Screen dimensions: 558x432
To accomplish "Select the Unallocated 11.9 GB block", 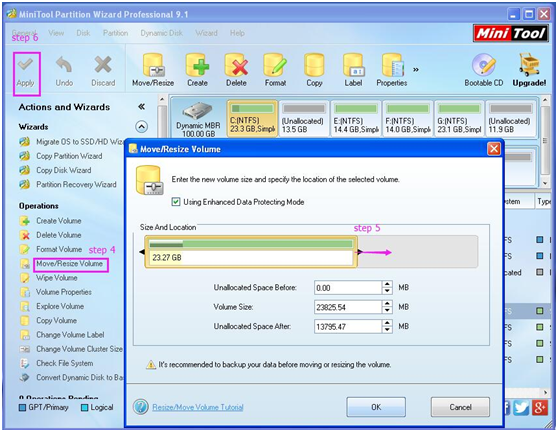I will point(511,118).
